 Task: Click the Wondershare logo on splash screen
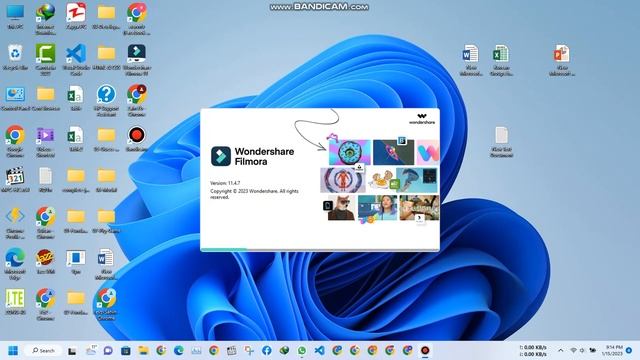(x=422, y=119)
